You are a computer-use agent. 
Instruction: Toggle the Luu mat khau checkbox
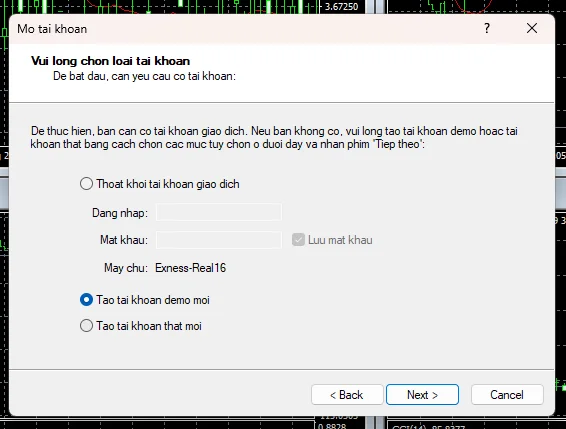click(x=298, y=240)
